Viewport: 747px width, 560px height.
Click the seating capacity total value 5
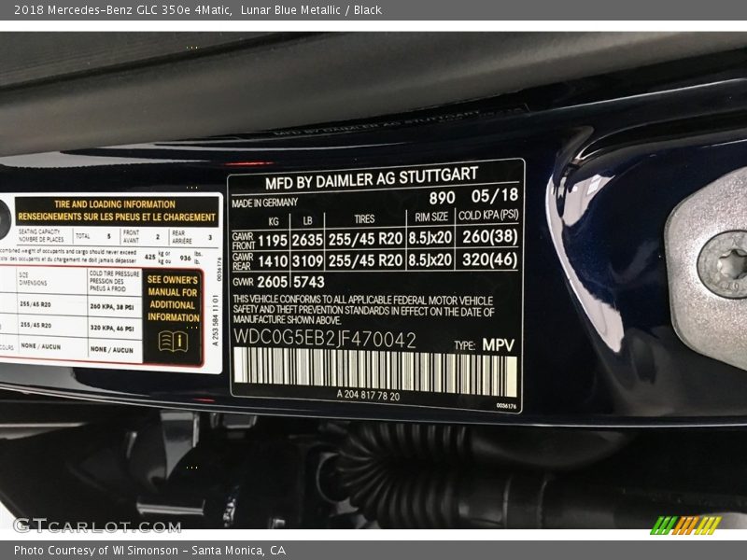(108, 236)
